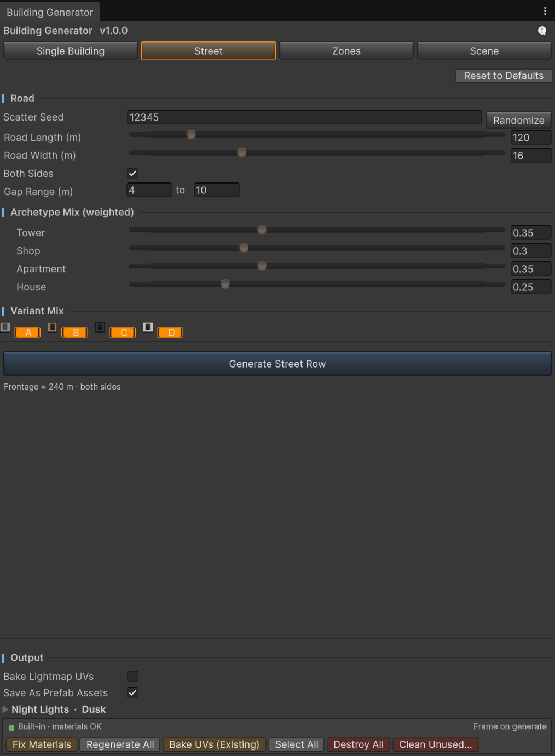The width and height of the screenshot is (555, 756).
Task: Toggle variant A button
Action: coord(27,333)
